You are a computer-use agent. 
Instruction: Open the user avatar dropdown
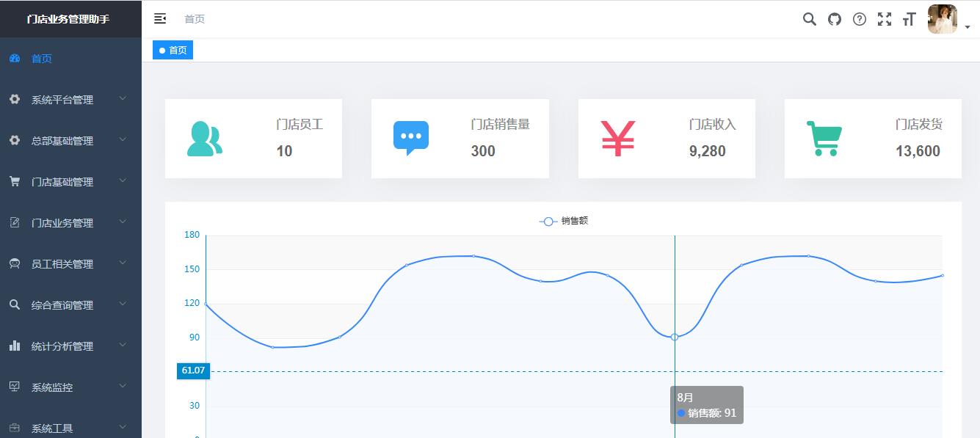[948, 20]
